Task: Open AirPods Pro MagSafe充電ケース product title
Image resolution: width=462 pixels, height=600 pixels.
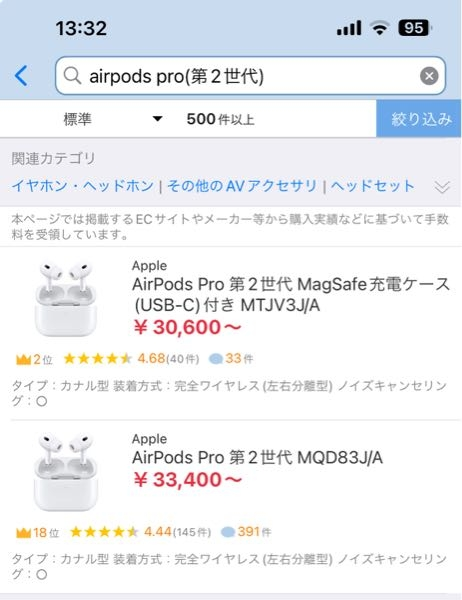Action: point(291,295)
